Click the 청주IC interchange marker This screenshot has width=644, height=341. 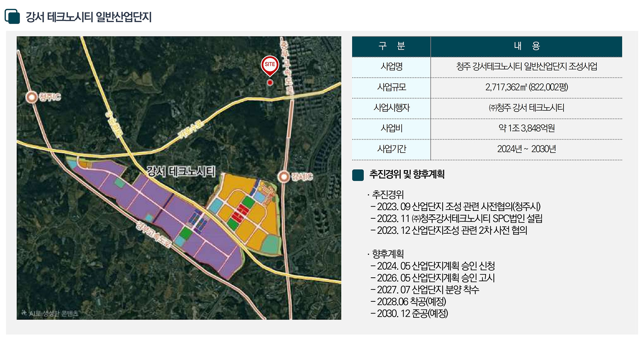click(32, 97)
